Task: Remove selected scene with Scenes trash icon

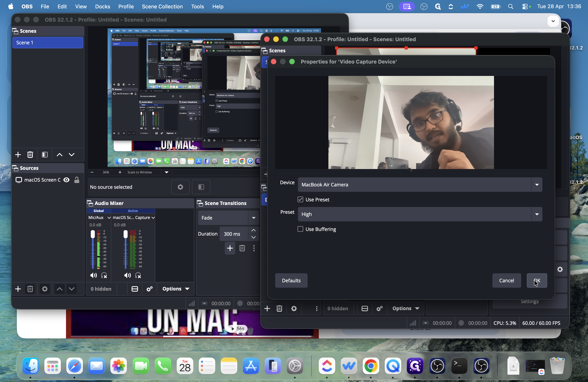Action: click(x=30, y=155)
